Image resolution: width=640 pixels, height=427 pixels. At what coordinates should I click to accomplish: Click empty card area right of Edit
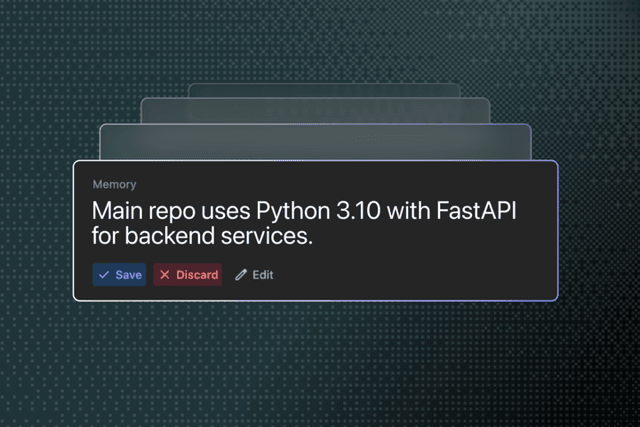click(420, 275)
